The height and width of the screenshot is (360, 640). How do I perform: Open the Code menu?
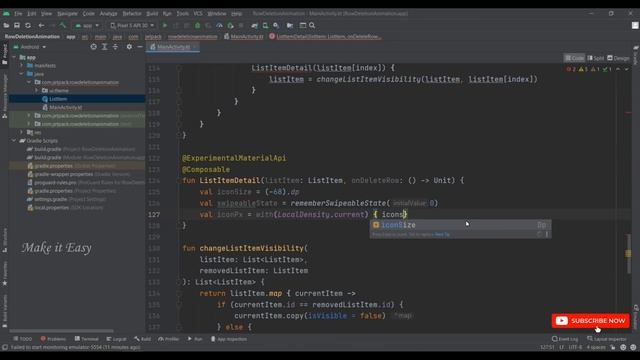pyautogui.click(x=89, y=13)
